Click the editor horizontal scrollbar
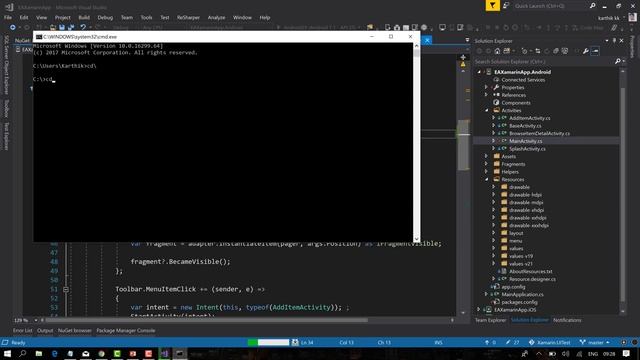640x360 pixels. [248, 320]
